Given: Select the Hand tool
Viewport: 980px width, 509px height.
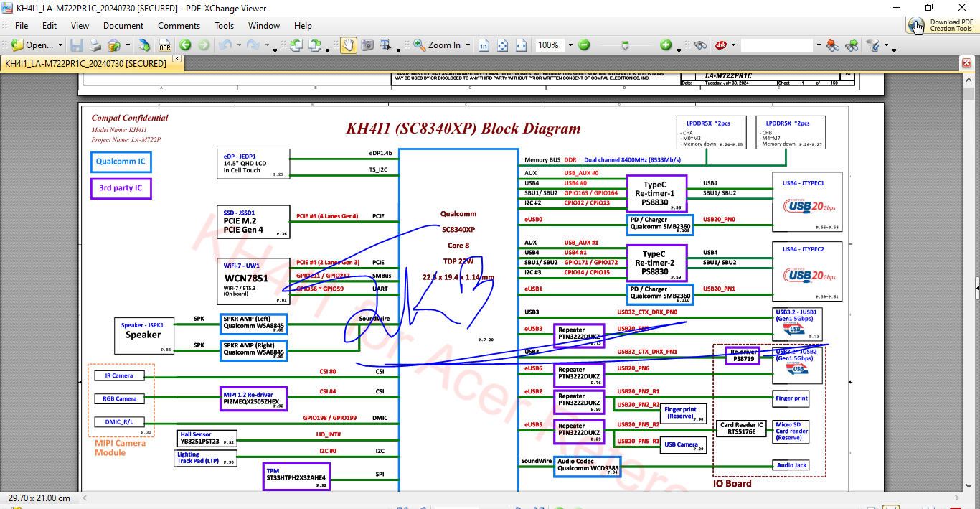Looking at the screenshot, I should [348, 45].
